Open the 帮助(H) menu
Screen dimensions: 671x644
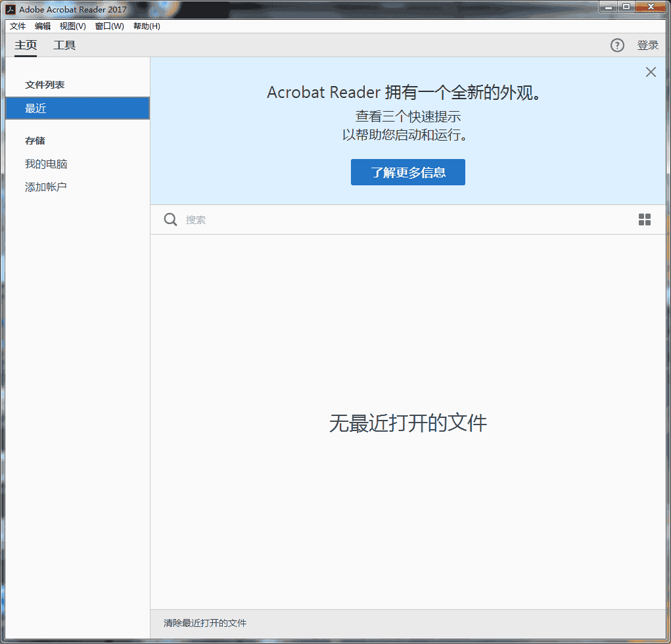click(x=147, y=26)
